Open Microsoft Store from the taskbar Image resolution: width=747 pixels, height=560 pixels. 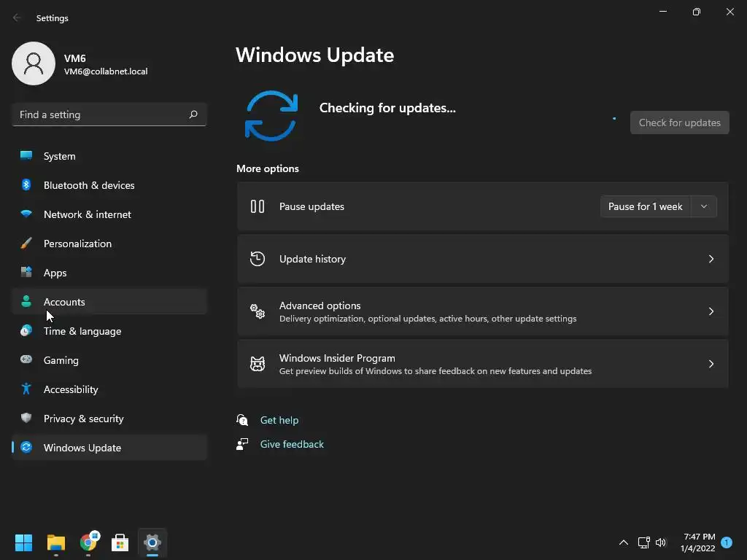(120, 542)
